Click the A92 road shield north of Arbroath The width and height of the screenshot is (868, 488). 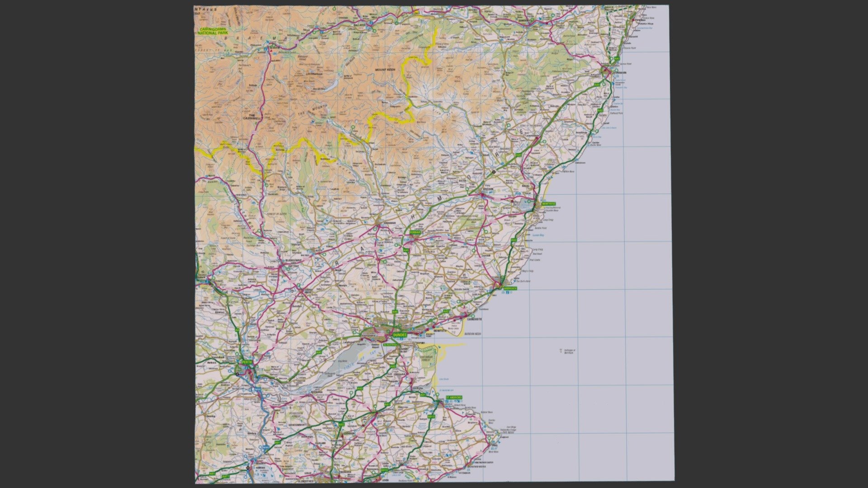point(514,240)
